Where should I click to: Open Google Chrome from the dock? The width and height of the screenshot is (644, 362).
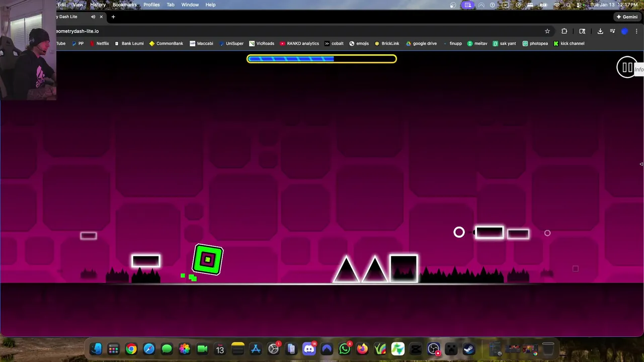tap(131, 349)
